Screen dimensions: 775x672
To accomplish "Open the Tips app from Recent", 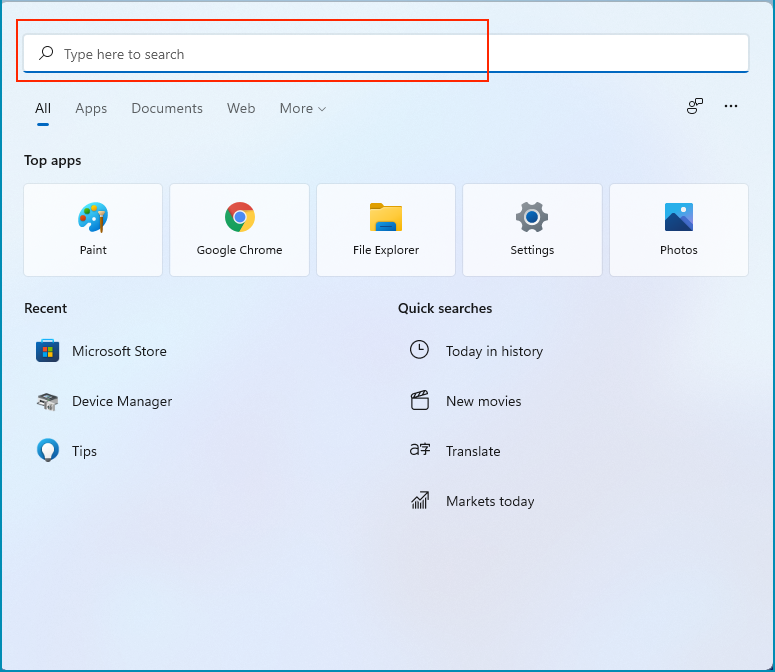I will [84, 451].
